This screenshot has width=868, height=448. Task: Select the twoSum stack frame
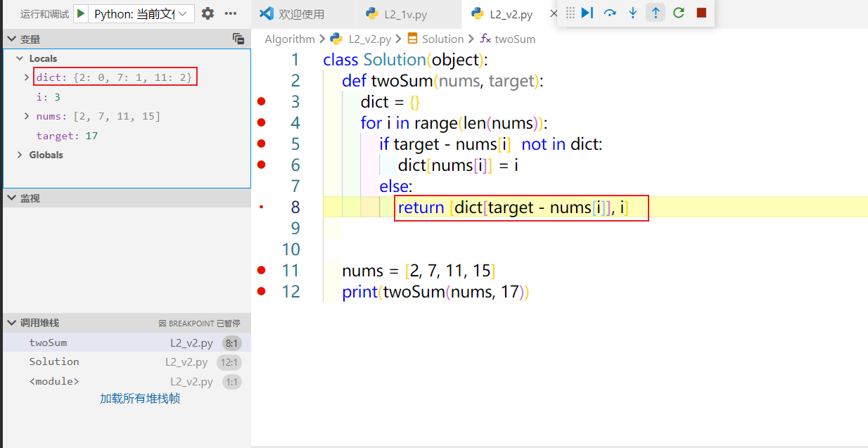[127, 343]
